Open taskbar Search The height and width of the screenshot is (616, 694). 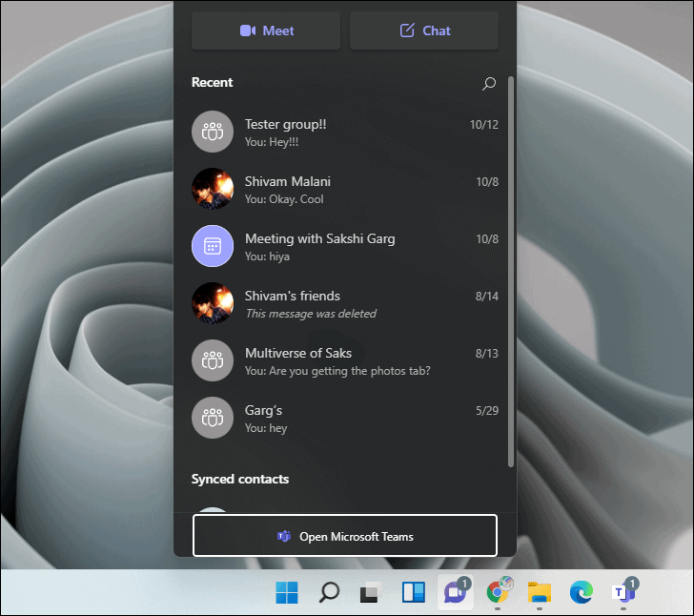coord(329,592)
